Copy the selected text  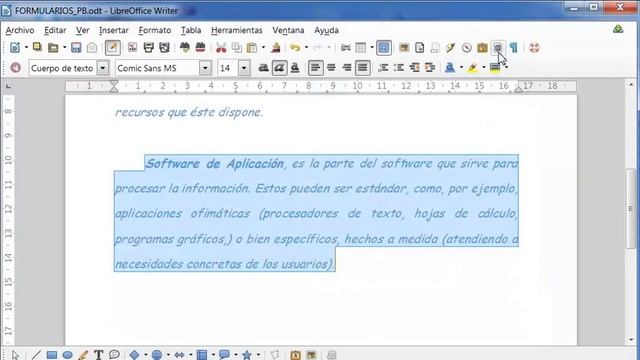[x=237, y=47]
